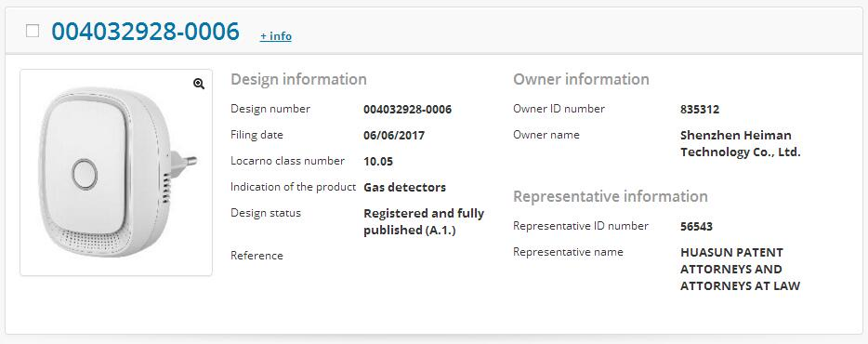Click the '+ info' link
Image resolution: width=868 pixels, height=344 pixels.
tap(276, 36)
